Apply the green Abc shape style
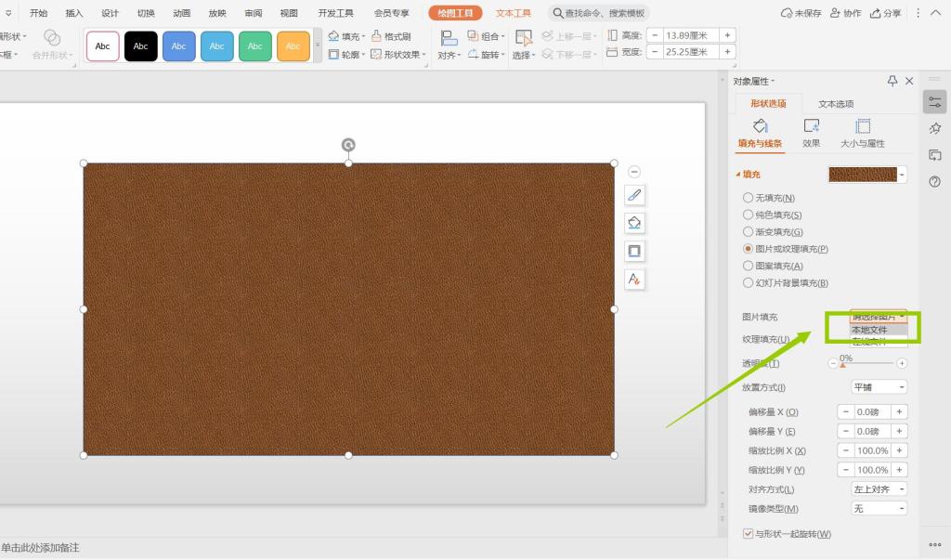This screenshot has width=951, height=560. coord(255,46)
